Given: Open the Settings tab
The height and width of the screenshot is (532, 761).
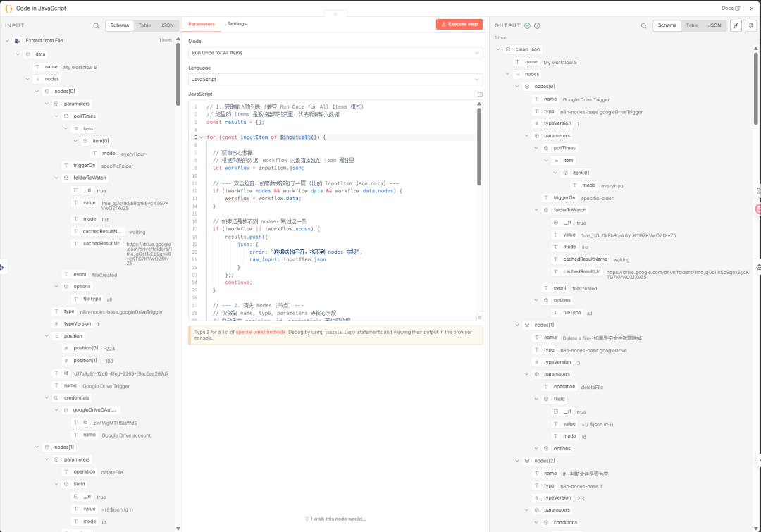Looking at the screenshot, I should coord(237,24).
